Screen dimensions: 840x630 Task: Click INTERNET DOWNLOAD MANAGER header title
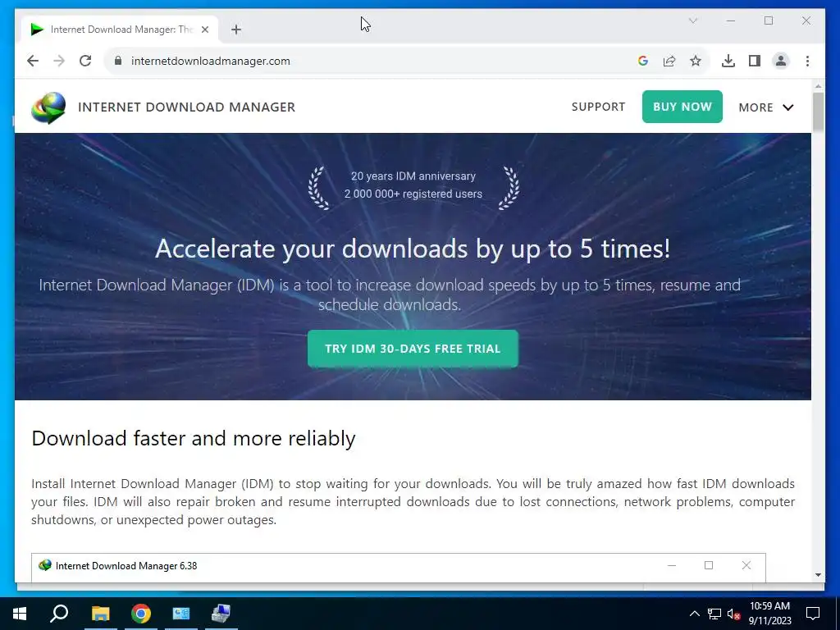[186, 107]
